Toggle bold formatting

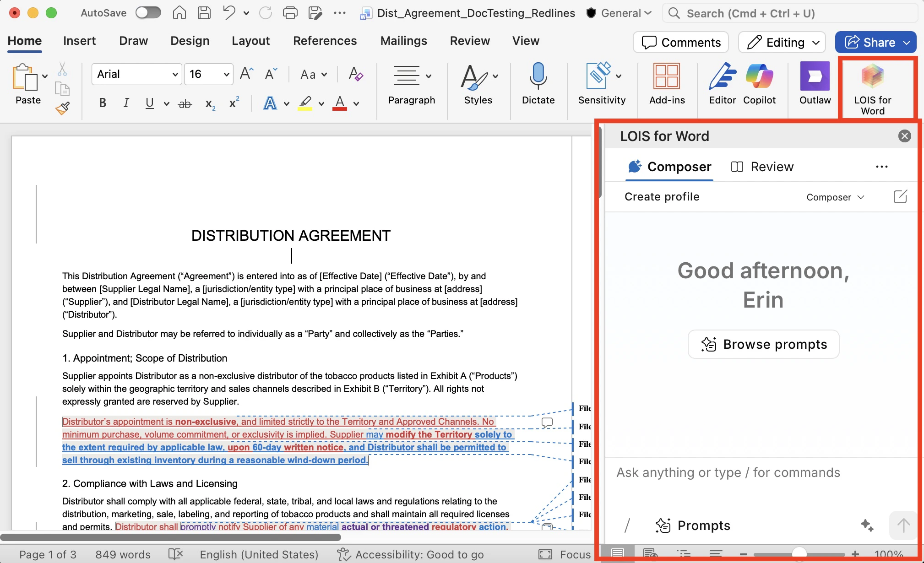103,103
